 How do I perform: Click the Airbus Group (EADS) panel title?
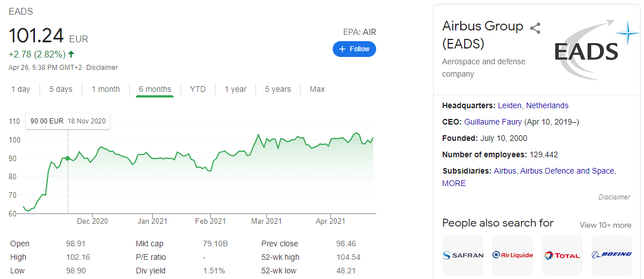point(483,34)
